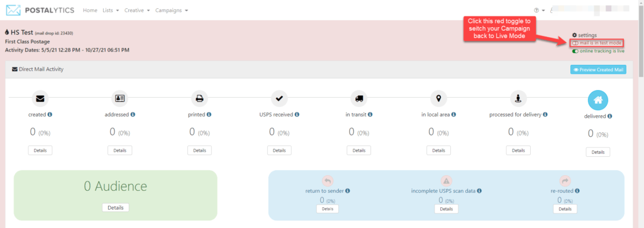644x228 pixels.
Task: Open the Campaigns dropdown menu
Action: point(172,10)
